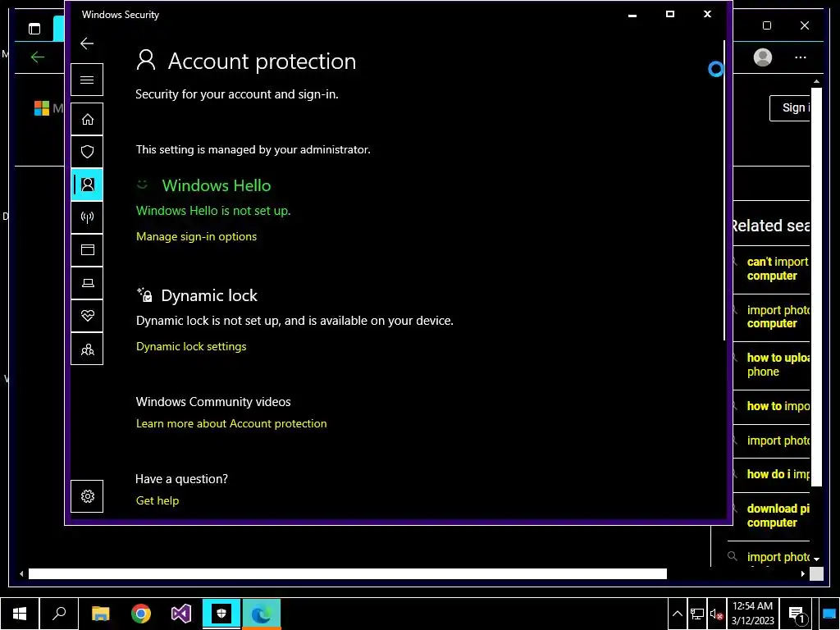840x630 pixels.
Task: Click the Microsoft logo in Edge page
Action: 42,108
